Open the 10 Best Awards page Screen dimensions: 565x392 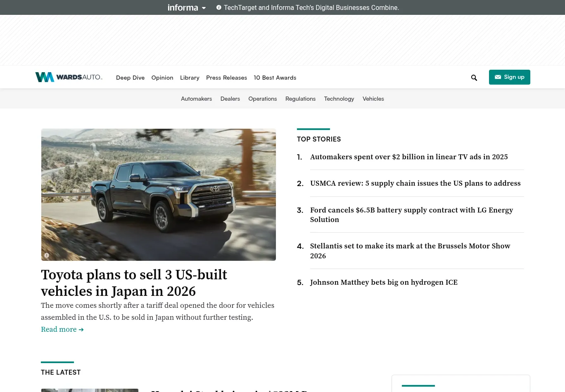click(275, 78)
